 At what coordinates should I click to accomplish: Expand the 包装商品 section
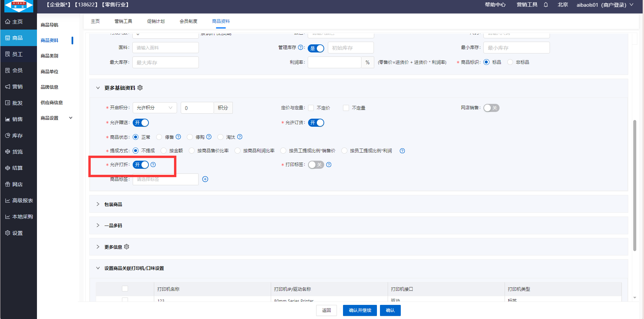113,204
